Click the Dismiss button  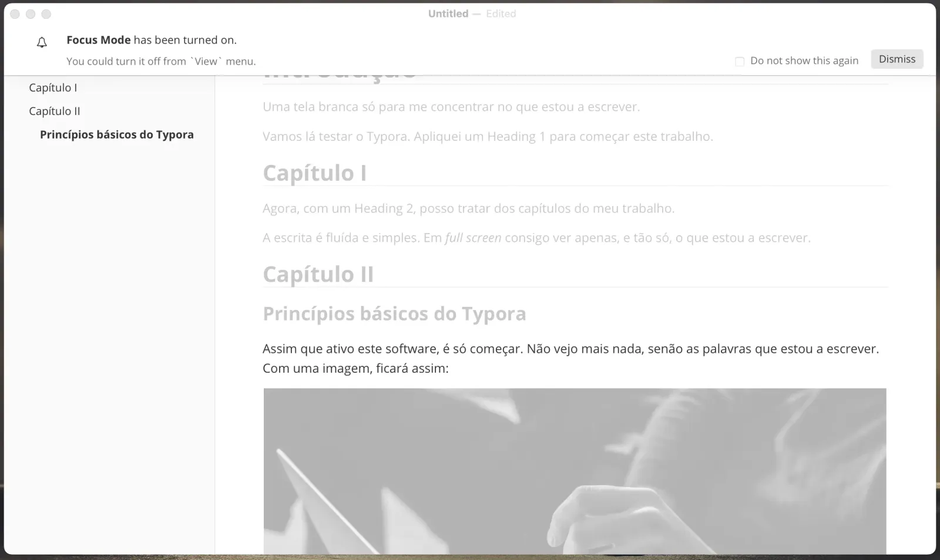tap(897, 59)
